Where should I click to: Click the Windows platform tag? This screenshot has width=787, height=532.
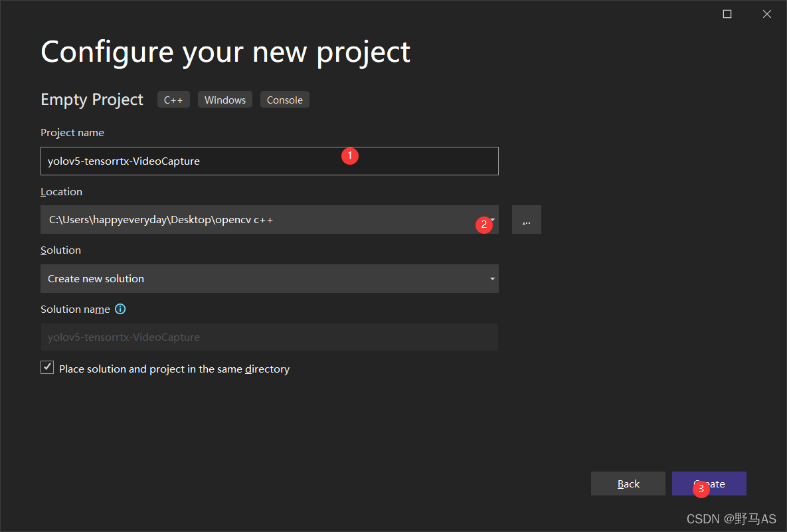tap(225, 100)
